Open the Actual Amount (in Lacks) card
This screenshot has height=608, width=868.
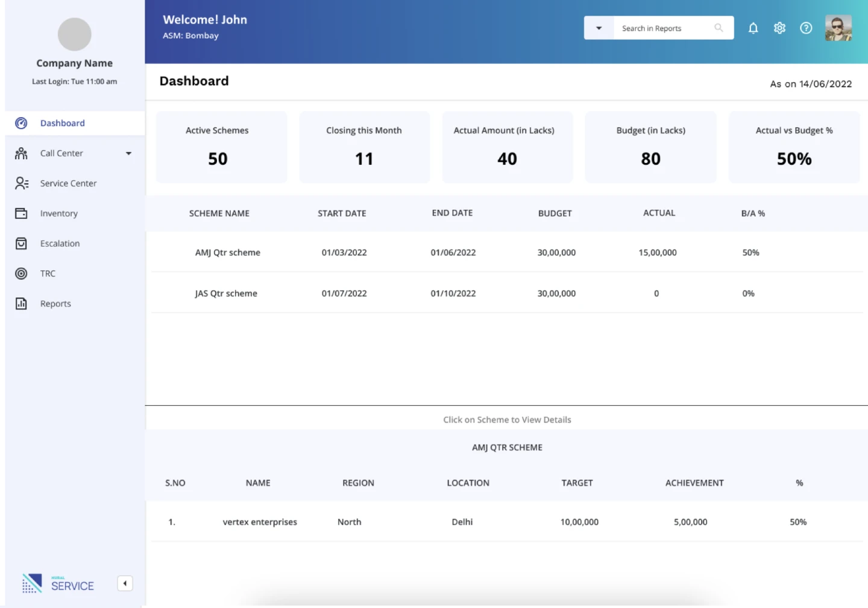508,147
